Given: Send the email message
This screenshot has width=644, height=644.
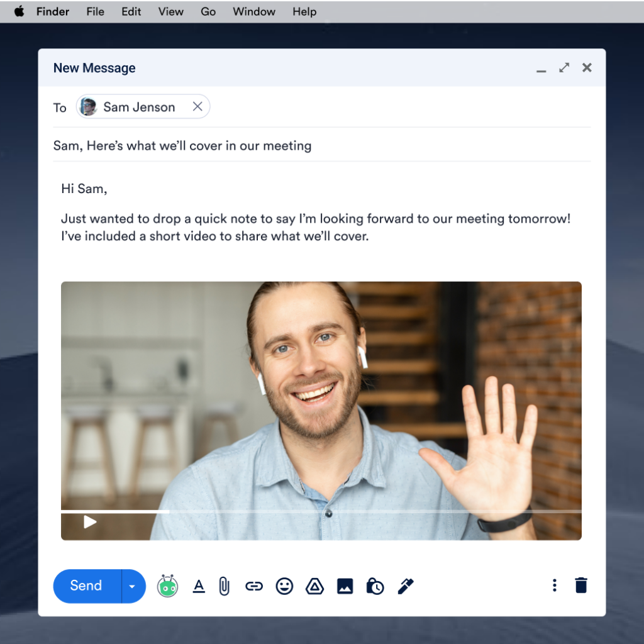Looking at the screenshot, I should pyautogui.click(x=87, y=586).
